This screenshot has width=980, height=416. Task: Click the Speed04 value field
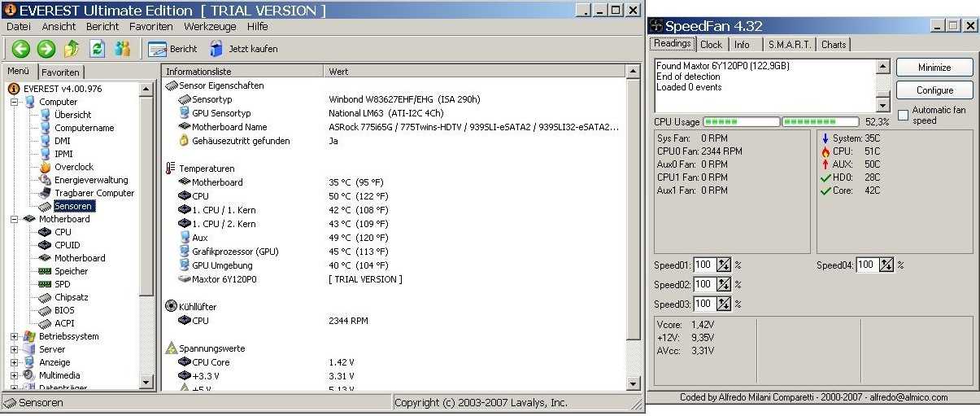pyautogui.click(x=866, y=265)
